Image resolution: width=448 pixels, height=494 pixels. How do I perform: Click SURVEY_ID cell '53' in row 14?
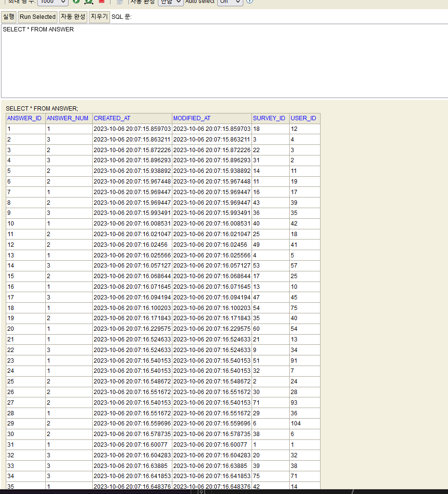coord(271,266)
